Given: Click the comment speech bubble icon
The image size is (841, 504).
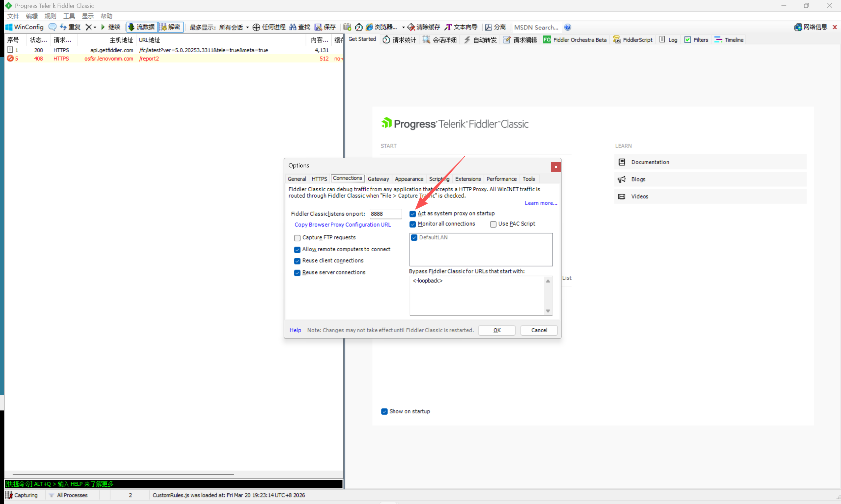Looking at the screenshot, I should 52,27.
